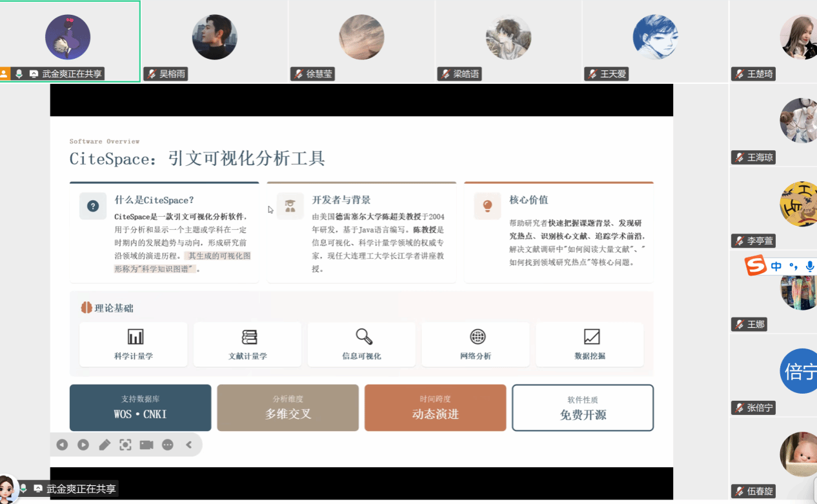Click the WOS • CNKI database box
The height and width of the screenshot is (504, 817).
click(140, 408)
